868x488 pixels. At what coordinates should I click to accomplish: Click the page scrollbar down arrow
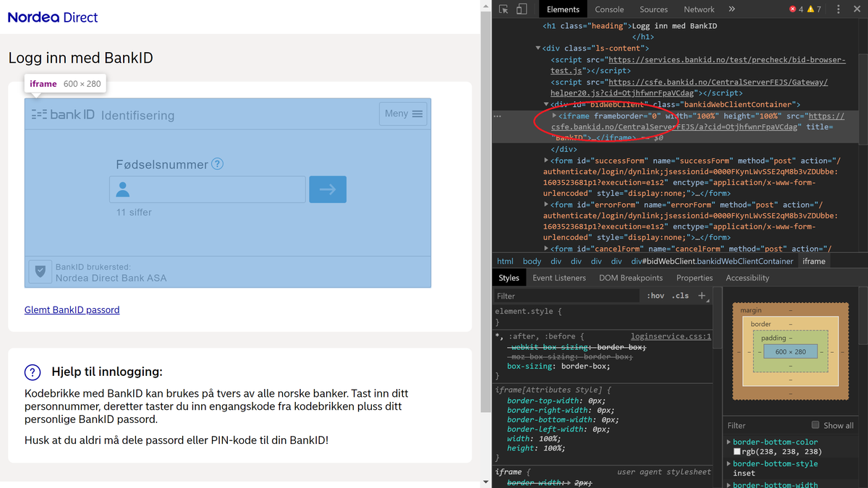pos(485,481)
